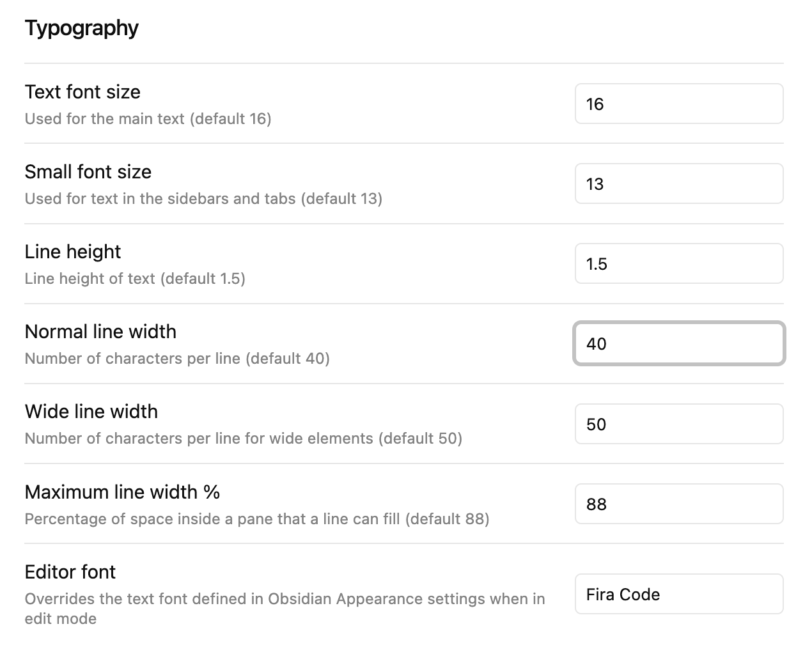Click the Maximum line width % input
The height and width of the screenshot is (661, 812).
pos(678,504)
